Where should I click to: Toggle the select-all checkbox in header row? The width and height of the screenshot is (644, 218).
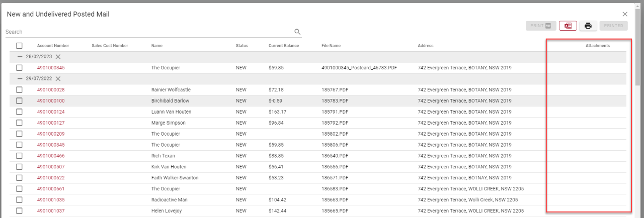coord(19,46)
